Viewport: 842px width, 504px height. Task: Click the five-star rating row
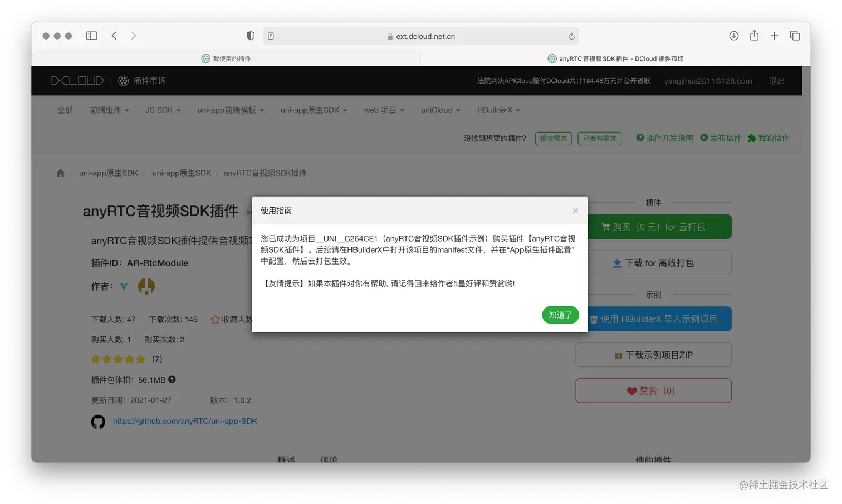coord(118,359)
